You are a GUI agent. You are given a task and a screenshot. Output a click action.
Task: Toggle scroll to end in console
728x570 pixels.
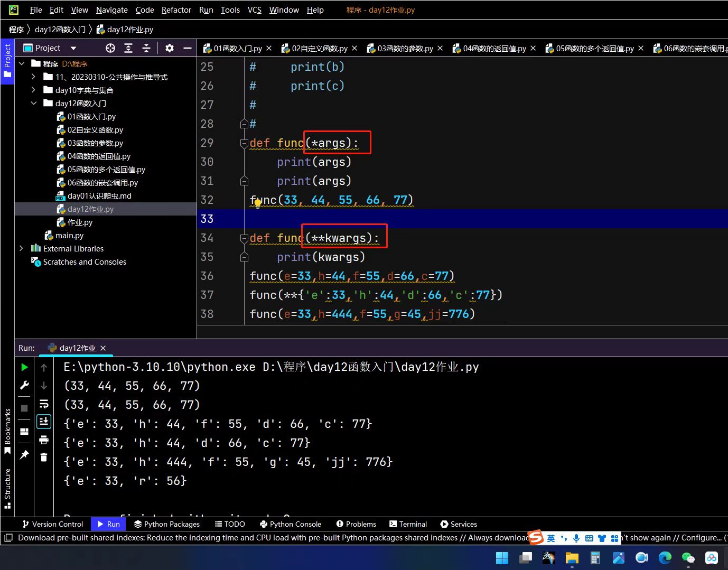coord(44,421)
